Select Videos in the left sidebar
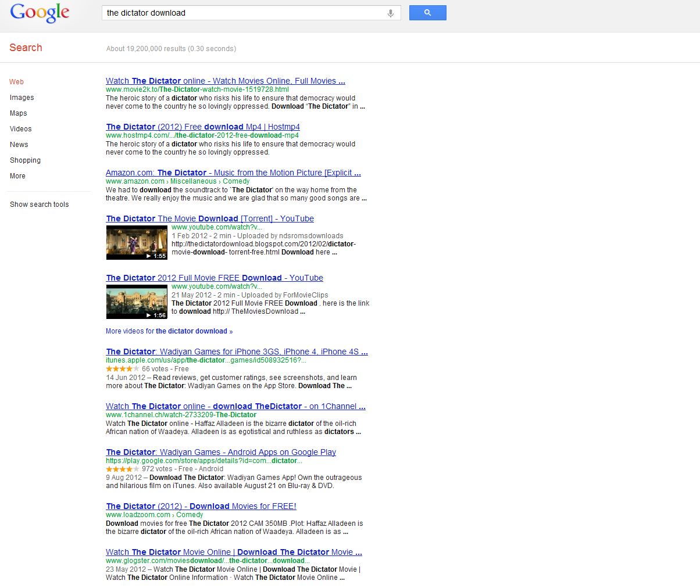The width and height of the screenshot is (700, 588). coord(21,129)
